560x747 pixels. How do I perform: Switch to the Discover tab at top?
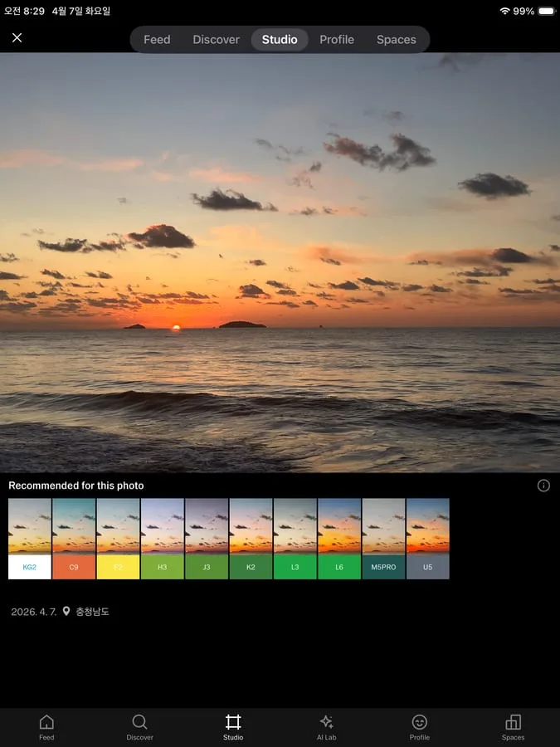click(216, 39)
